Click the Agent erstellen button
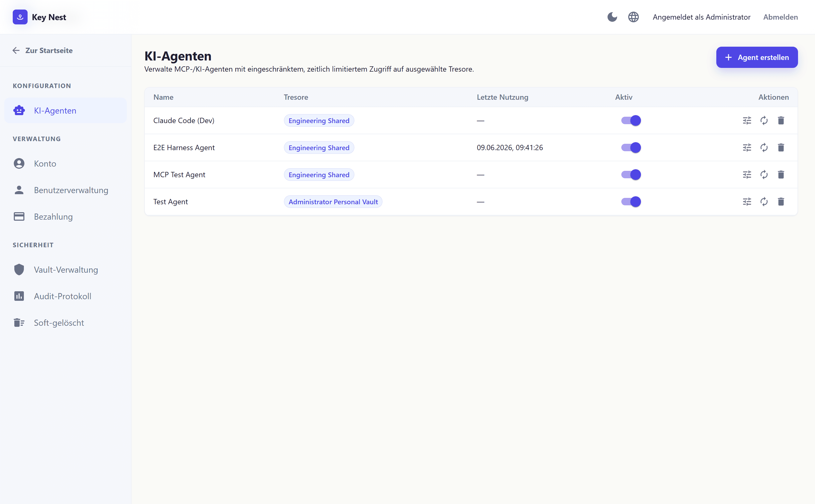Image resolution: width=815 pixels, height=504 pixels. click(757, 57)
